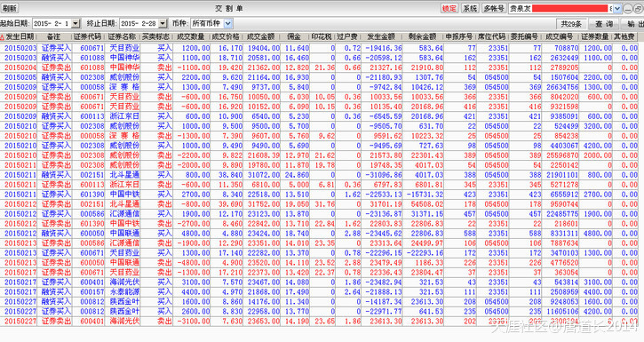Click the minimize panel round icon
The height and width of the screenshot is (342, 644).
pyautogui.click(x=628, y=8)
